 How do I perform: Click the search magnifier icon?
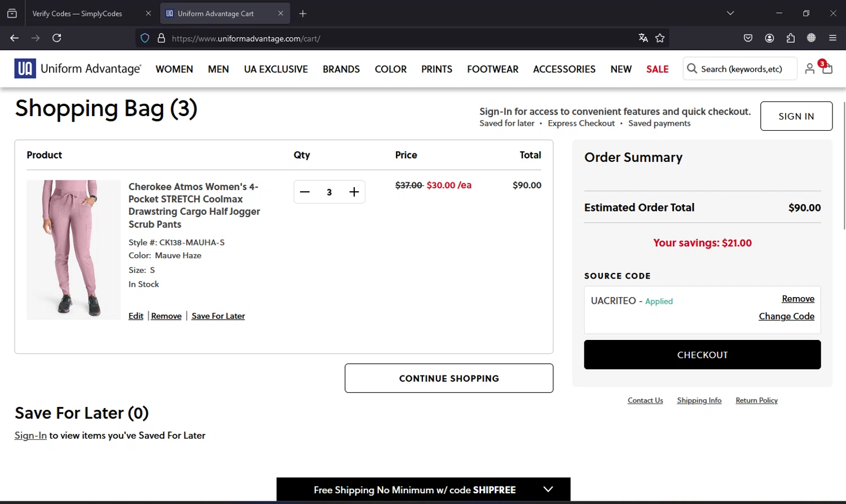692,69
